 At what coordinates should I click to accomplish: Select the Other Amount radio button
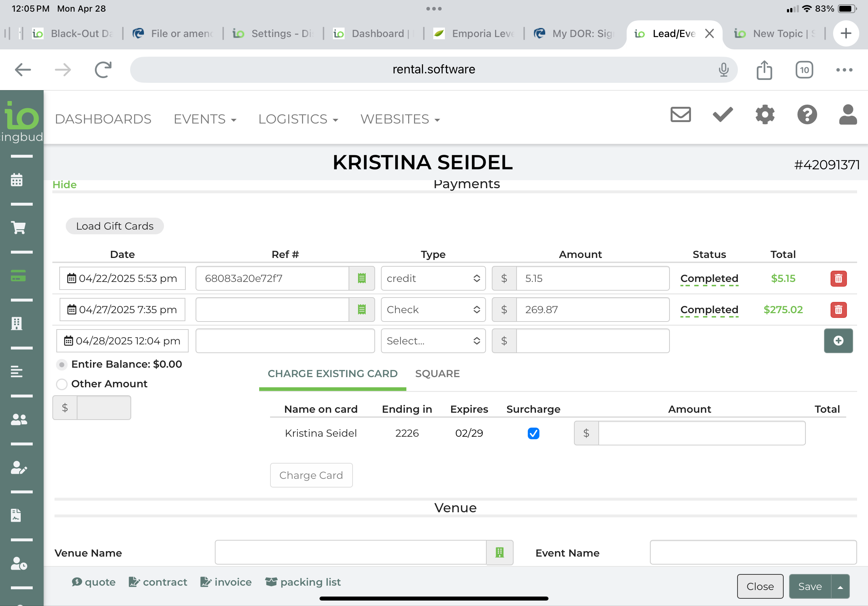[x=62, y=384]
